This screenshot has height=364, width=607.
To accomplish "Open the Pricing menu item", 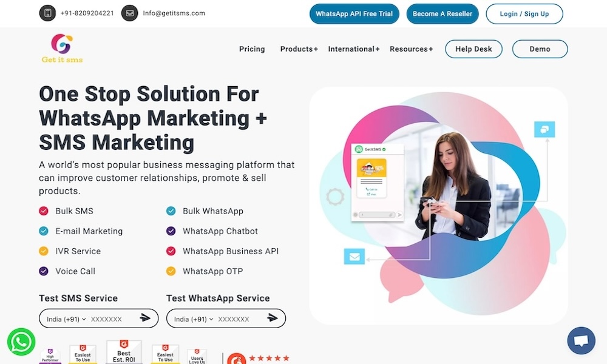I will click(252, 49).
